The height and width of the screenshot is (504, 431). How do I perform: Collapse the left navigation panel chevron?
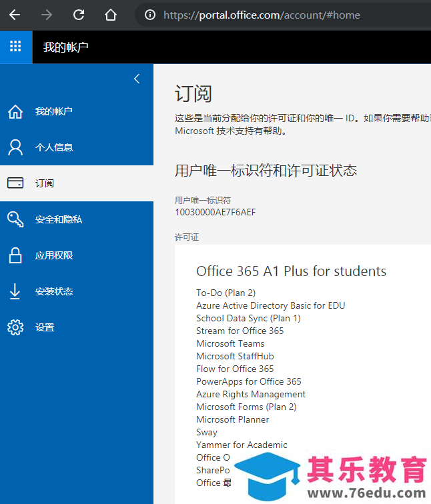pos(137,79)
